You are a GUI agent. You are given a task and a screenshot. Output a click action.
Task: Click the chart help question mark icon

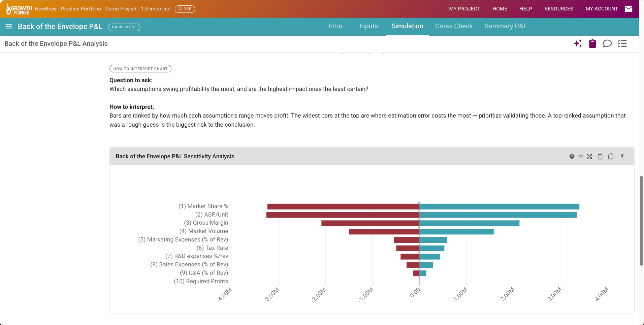572,156
